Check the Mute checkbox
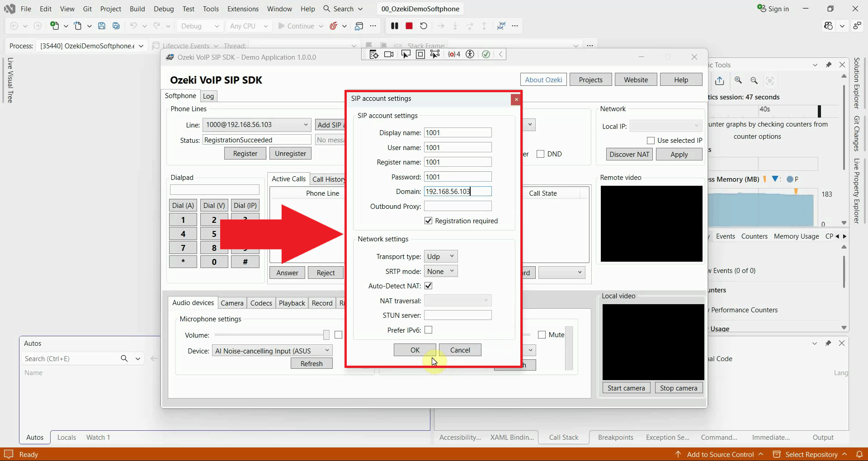The width and height of the screenshot is (868, 461). tap(542, 335)
